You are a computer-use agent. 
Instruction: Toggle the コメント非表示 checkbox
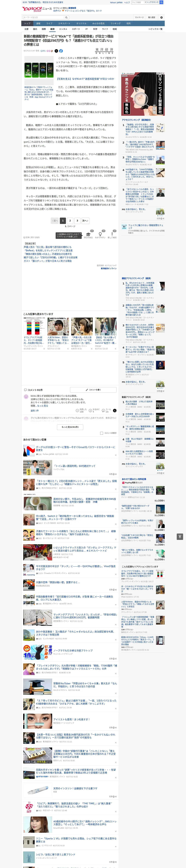[102, 433]
